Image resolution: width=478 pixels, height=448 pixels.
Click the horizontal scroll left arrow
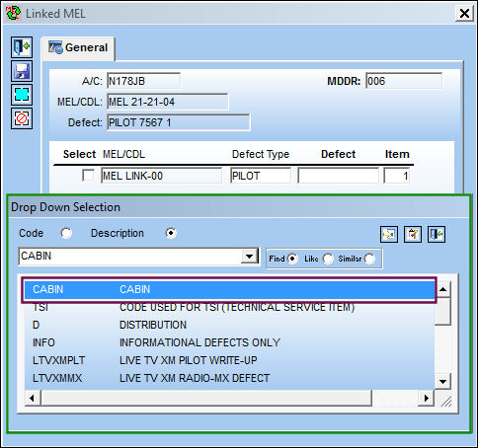(33, 398)
